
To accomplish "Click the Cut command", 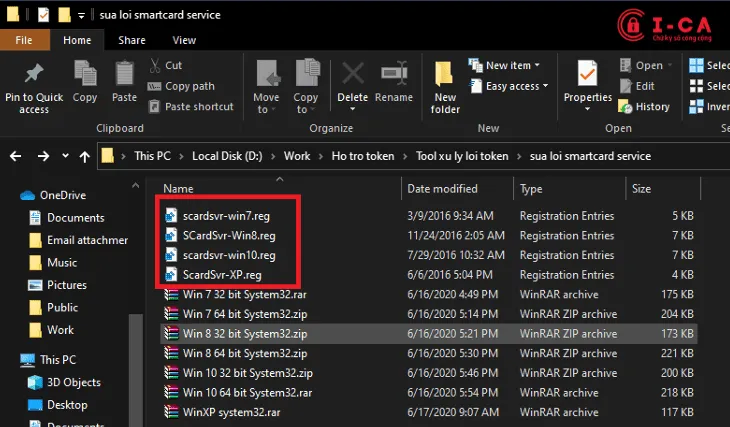I will click(x=166, y=65).
